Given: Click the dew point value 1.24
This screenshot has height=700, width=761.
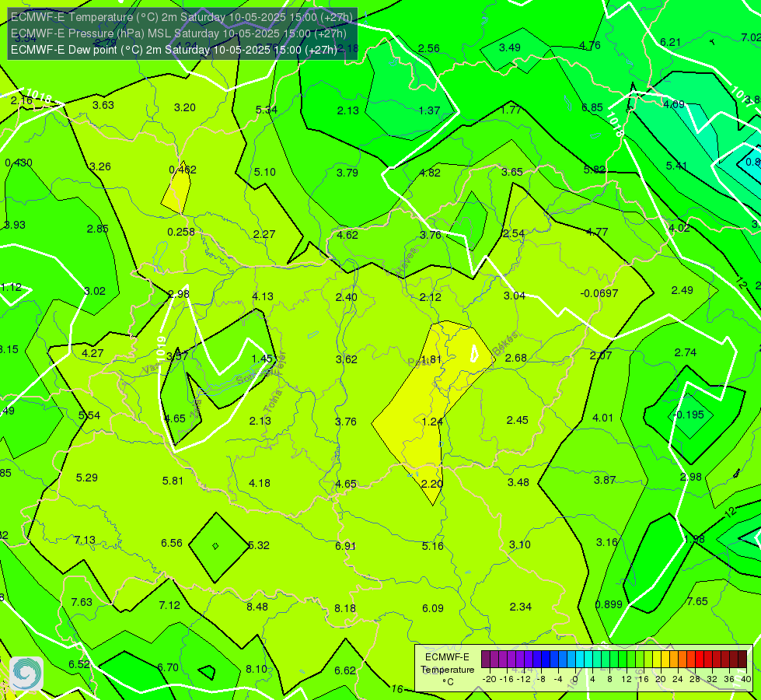Looking at the screenshot, I should 432,422.
